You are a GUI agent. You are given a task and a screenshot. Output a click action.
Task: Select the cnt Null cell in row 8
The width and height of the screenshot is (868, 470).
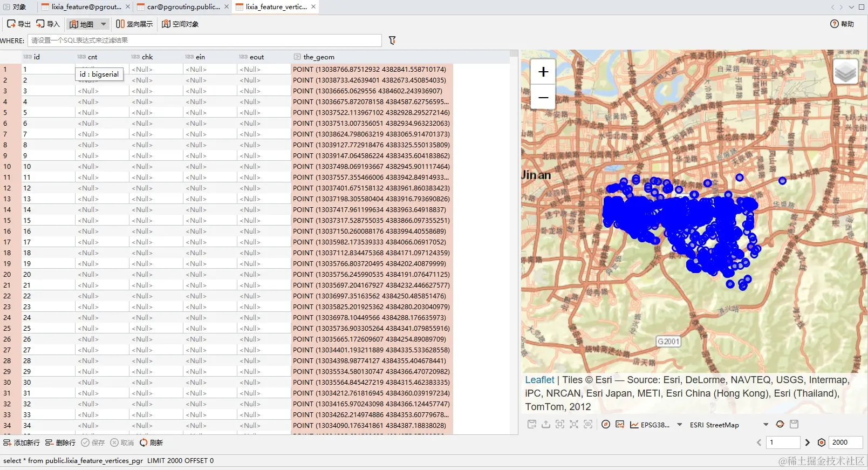point(102,145)
